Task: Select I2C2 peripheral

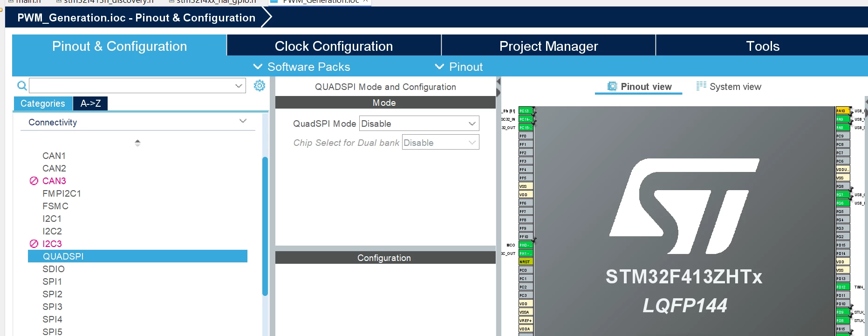Action: [52, 231]
